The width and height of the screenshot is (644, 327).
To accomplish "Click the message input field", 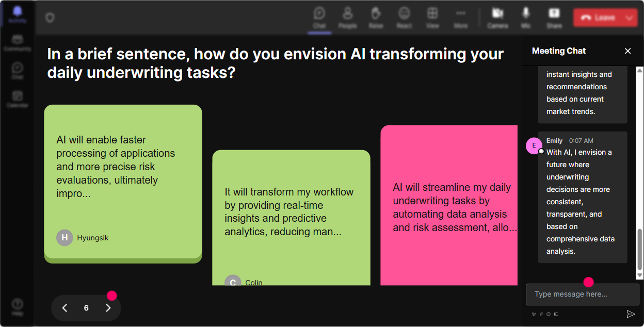I will click(583, 295).
